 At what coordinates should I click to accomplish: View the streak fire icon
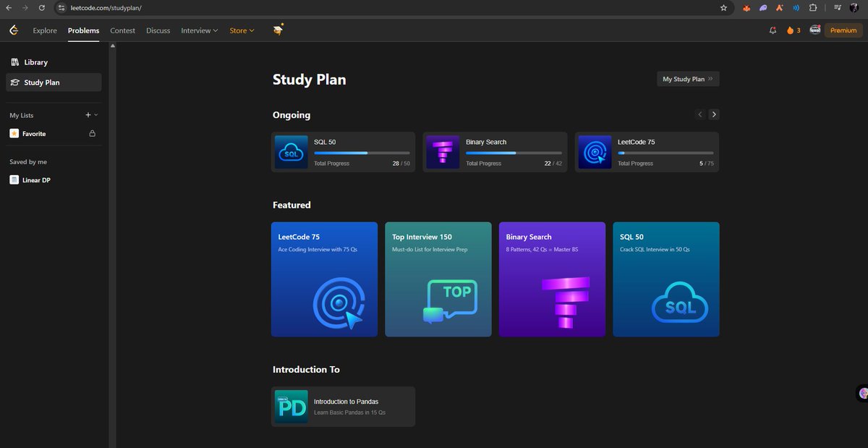pyautogui.click(x=790, y=30)
